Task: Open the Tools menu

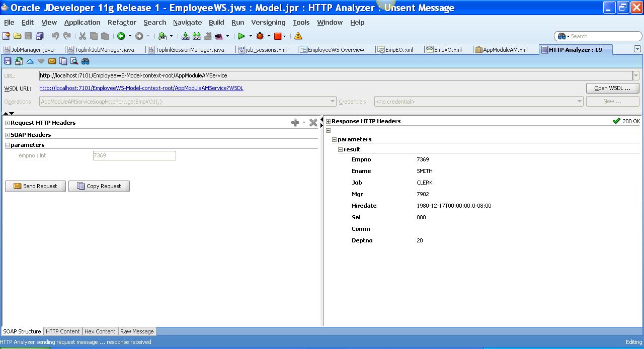Action: point(301,22)
